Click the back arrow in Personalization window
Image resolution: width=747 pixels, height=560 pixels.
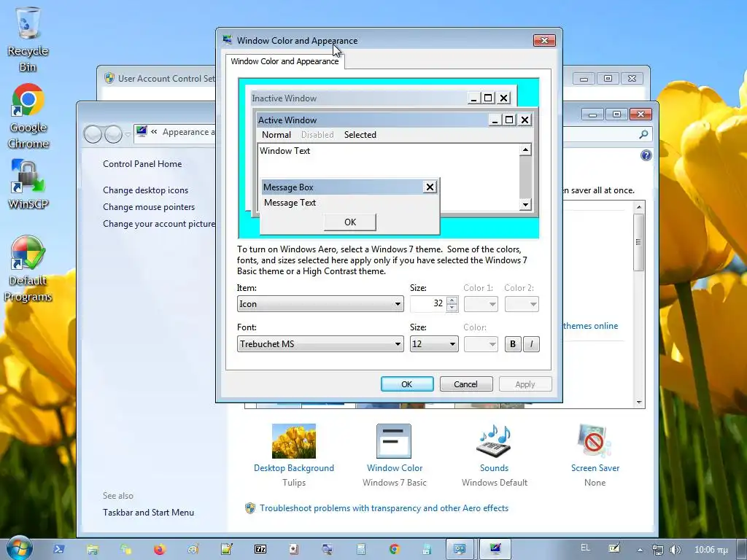(x=93, y=134)
